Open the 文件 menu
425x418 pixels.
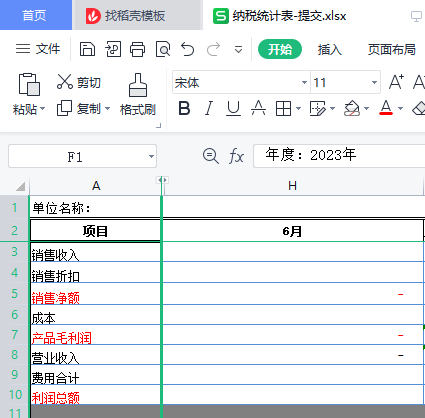pyautogui.click(x=38, y=49)
